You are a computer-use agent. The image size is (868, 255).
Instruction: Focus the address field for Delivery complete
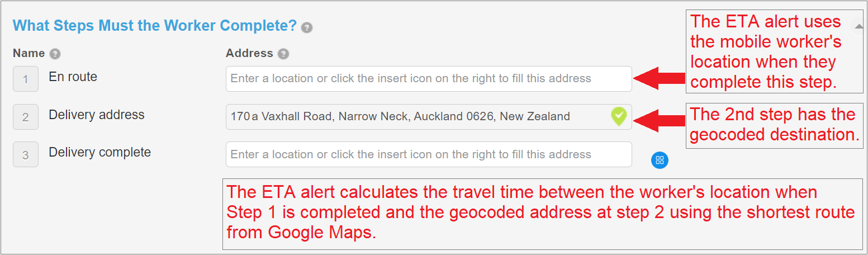(429, 154)
